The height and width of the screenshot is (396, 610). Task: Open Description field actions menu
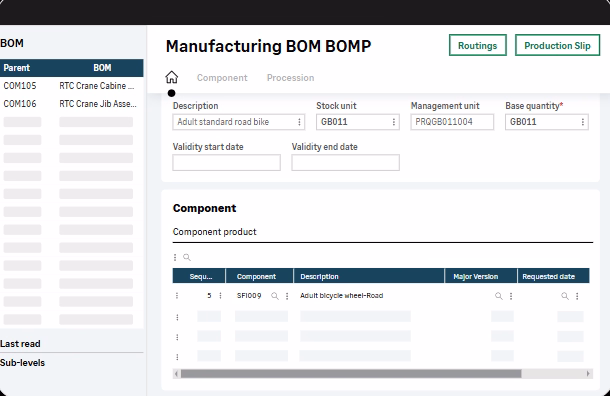click(x=299, y=122)
